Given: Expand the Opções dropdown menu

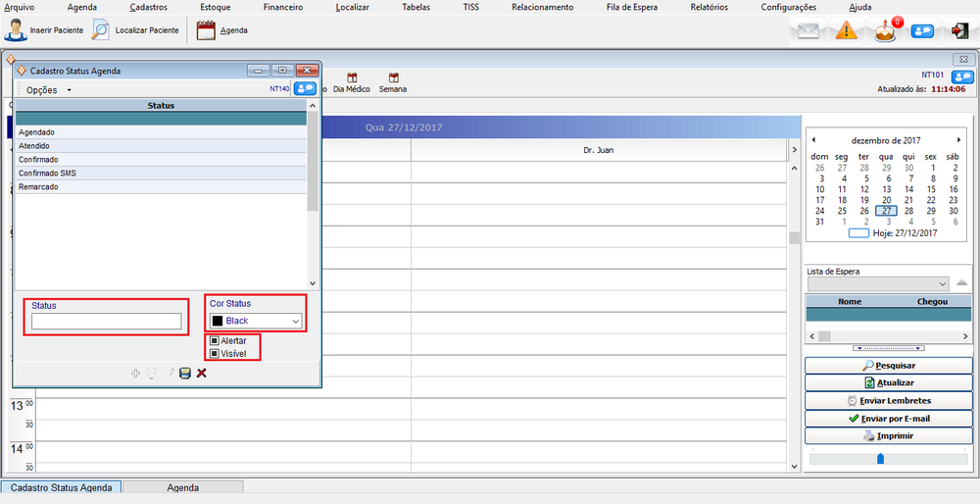Looking at the screenshot, I should tap(48, 89).
